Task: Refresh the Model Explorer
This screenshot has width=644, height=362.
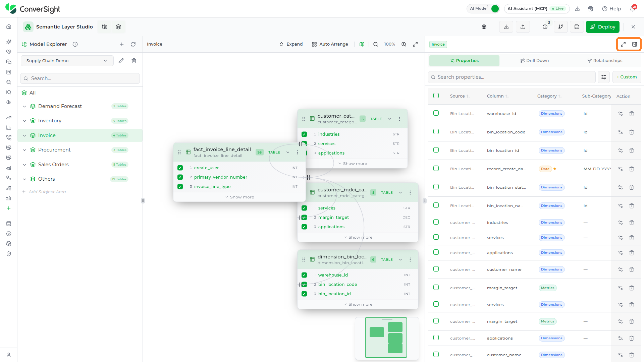Action: pos(133,44)
